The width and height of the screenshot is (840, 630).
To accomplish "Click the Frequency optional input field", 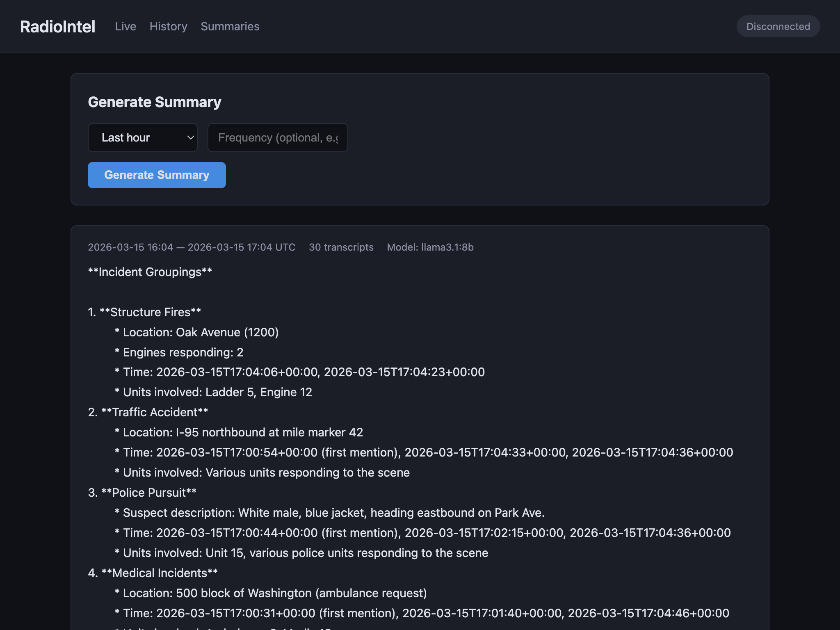I will click(278, 137).
